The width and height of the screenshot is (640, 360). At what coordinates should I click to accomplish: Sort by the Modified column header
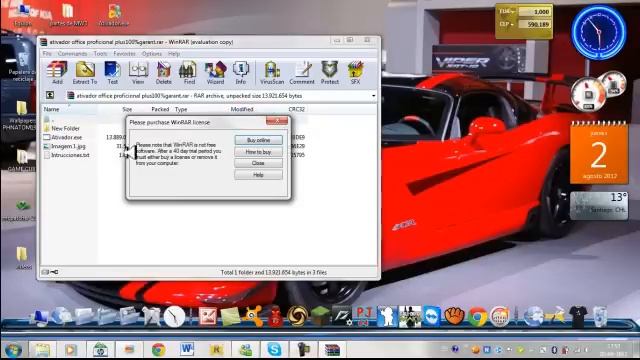pos(242,109)
